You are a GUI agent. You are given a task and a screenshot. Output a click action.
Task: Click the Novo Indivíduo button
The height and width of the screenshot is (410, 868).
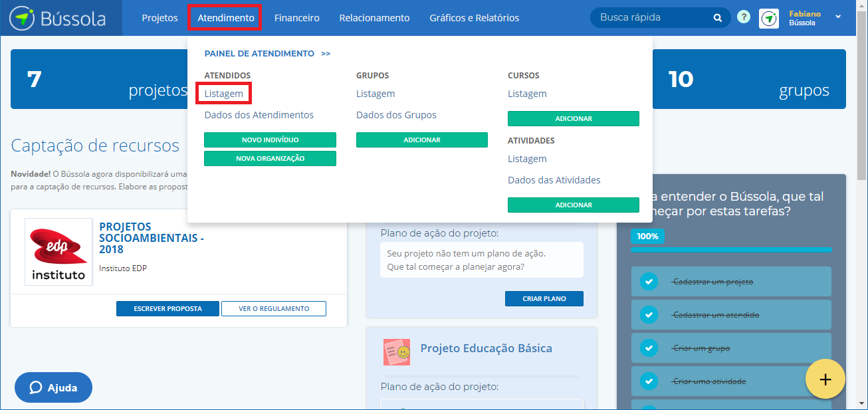click(270, 140)
